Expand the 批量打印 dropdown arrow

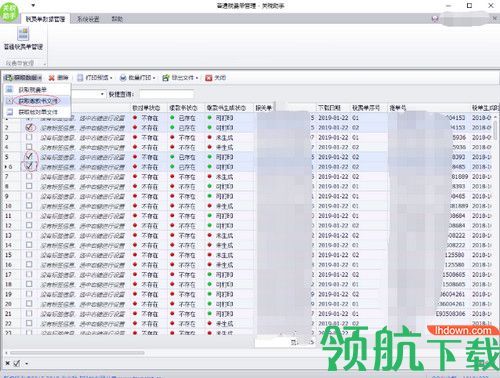(x=154, y=78)
